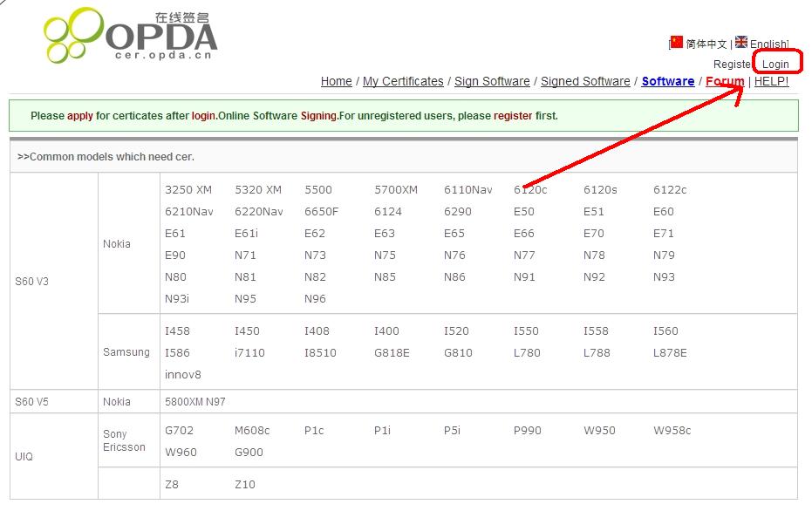Open My Certificates
Image resolution: width=812 pixels, height=511 pixels.
tap(405, 81)
